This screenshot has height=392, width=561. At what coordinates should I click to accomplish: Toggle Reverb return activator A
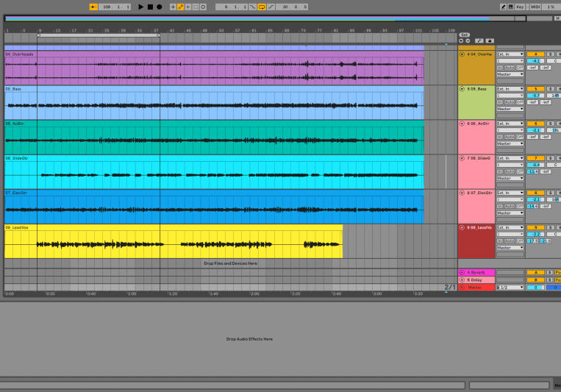click(535, 272)
